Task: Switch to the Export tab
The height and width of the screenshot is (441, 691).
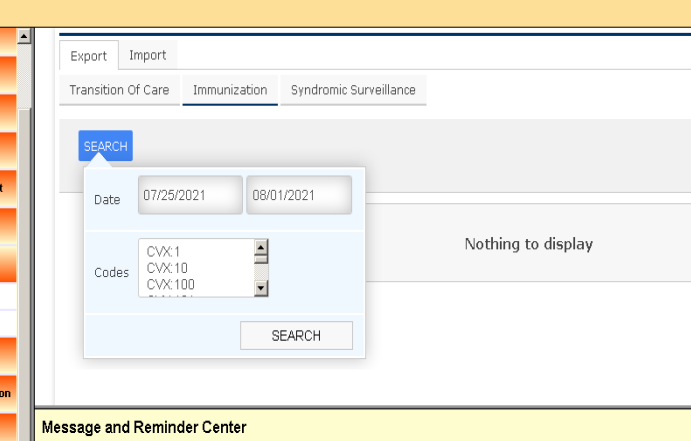Action: (89, 56)
